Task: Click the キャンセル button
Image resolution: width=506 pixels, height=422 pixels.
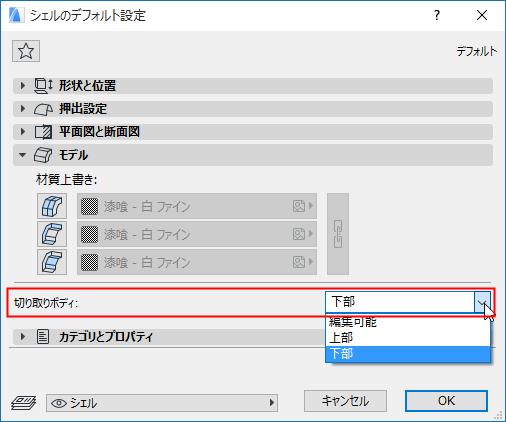Action: pos(345,401)
